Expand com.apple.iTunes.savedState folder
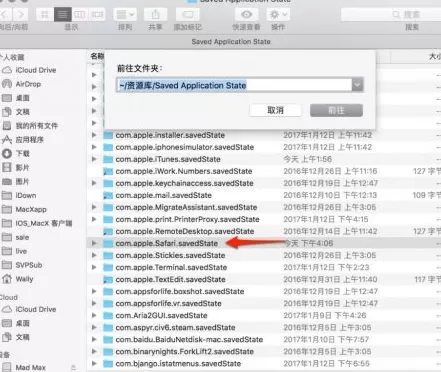Image resolution: width=441 pixels, height=372 pixels. (x=94, y=159)
